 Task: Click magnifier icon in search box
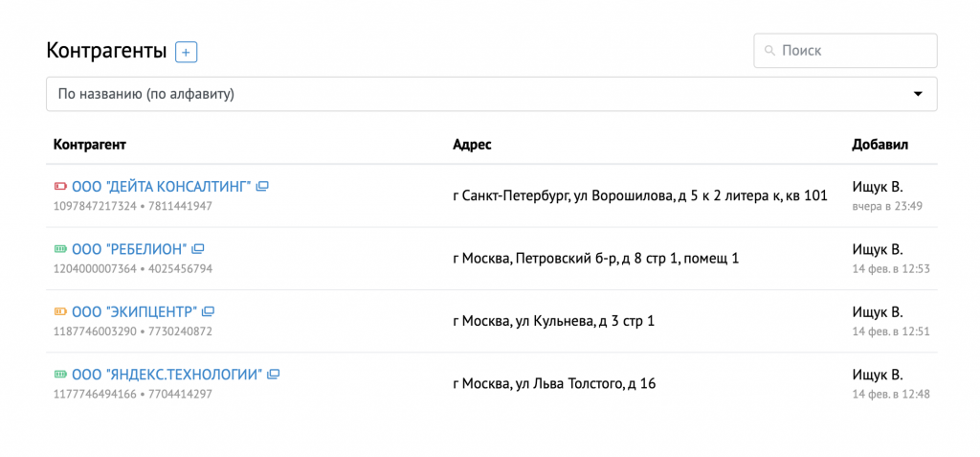point(770,51)
